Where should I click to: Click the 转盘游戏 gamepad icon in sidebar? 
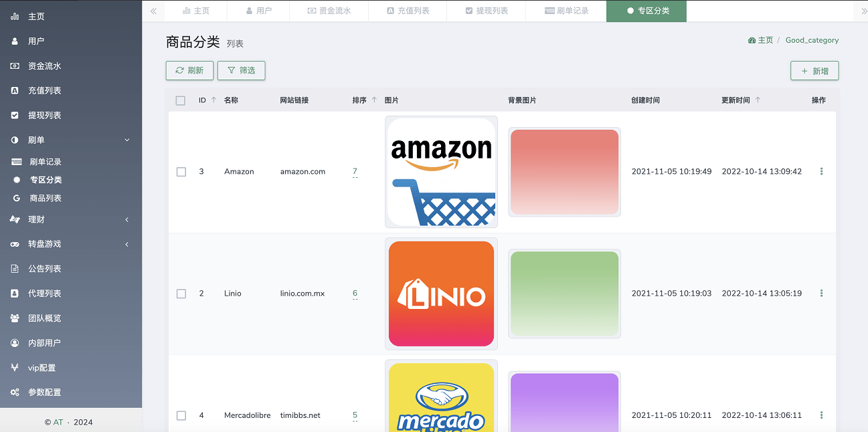coord(15,244)
